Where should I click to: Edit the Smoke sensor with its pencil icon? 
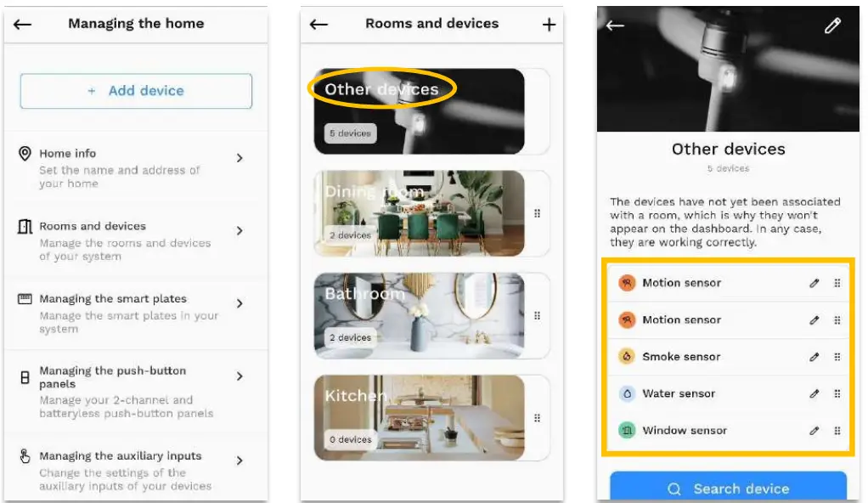814,357
